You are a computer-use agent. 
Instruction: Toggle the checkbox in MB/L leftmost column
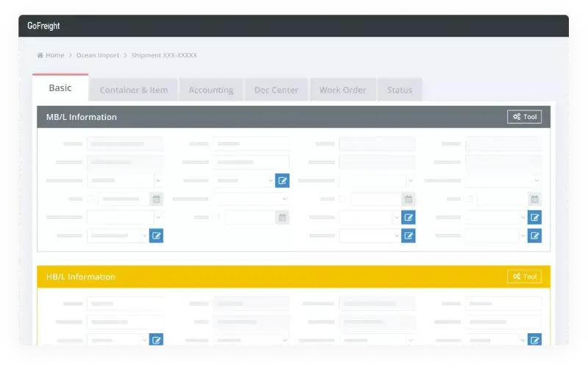point(92,199)
